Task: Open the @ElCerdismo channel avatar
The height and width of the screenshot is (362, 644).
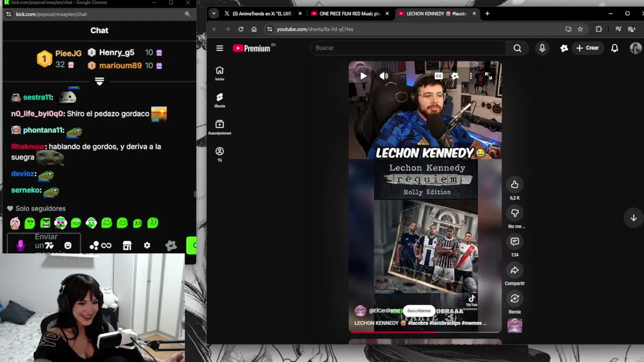Action: click(360, 311)
